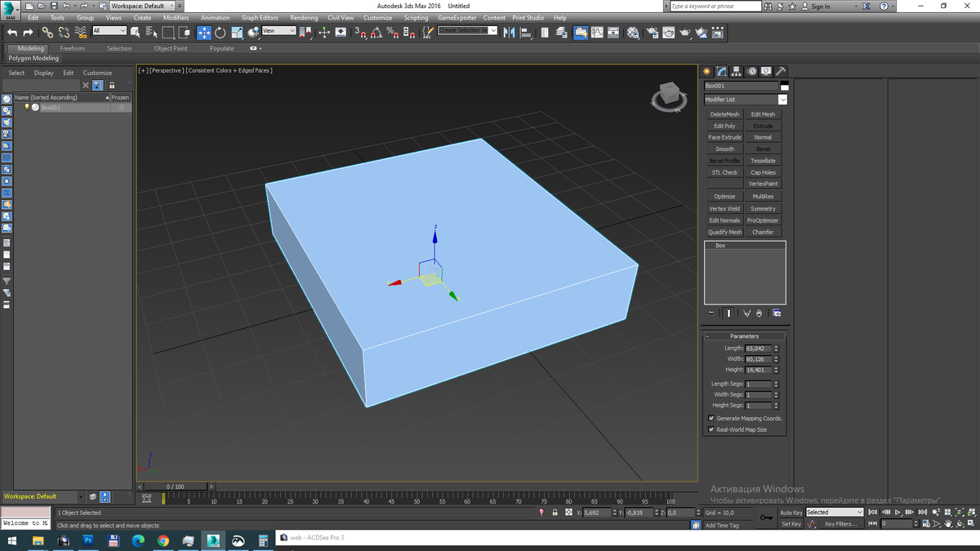The image size is (980, 551).
Task: Click the Undo arrow in main toolbar
Action: (x=11, y=32)
